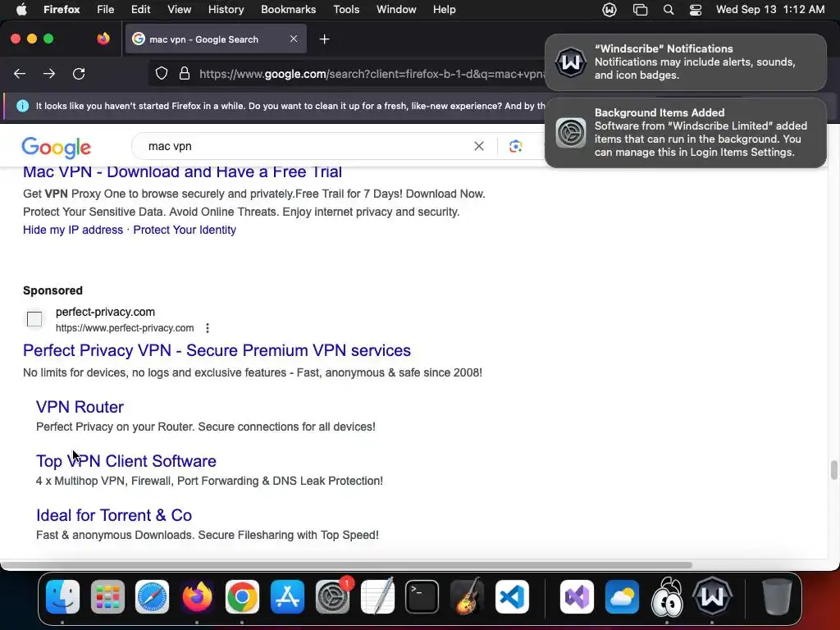Open the cartoon-eyes app in Dock

(x=667, y=596)
